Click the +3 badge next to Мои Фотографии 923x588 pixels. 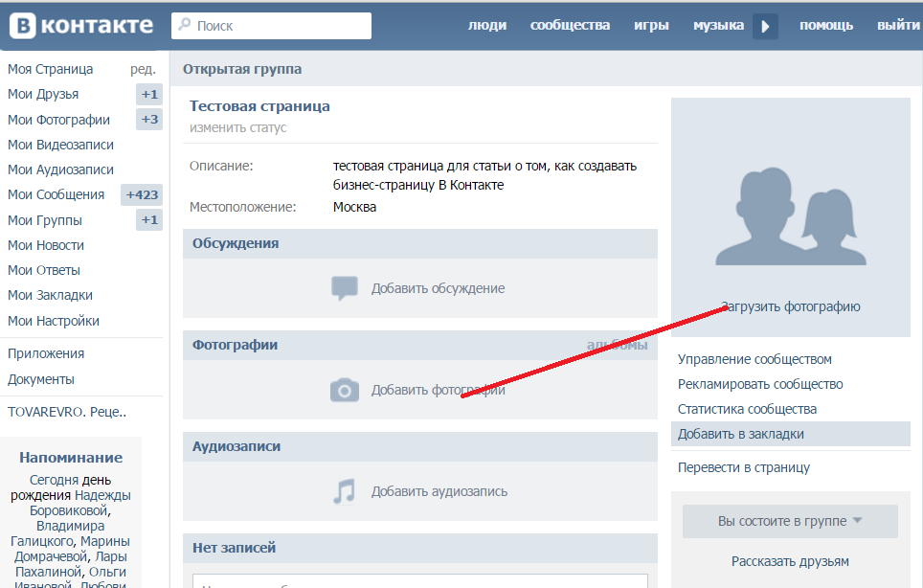149,120
